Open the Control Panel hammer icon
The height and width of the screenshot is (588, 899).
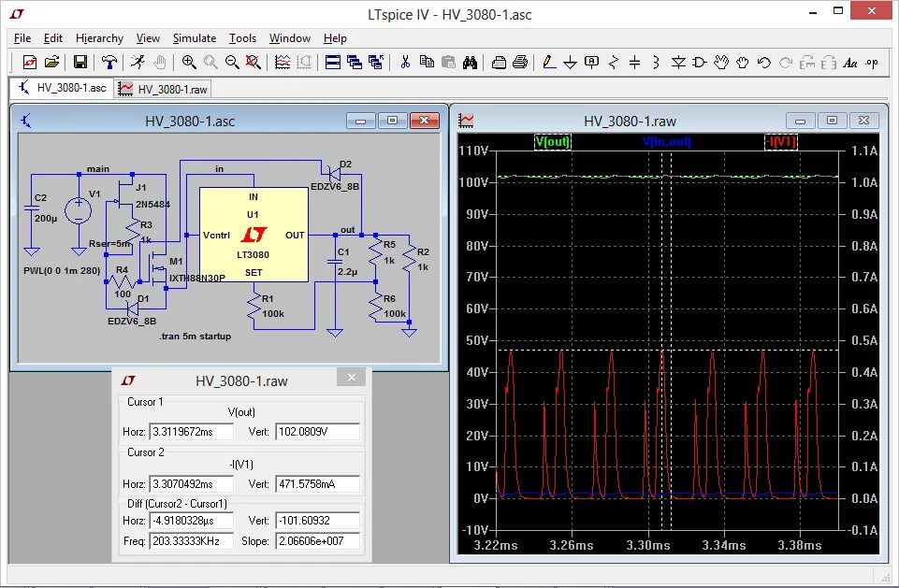pos(109,62)
